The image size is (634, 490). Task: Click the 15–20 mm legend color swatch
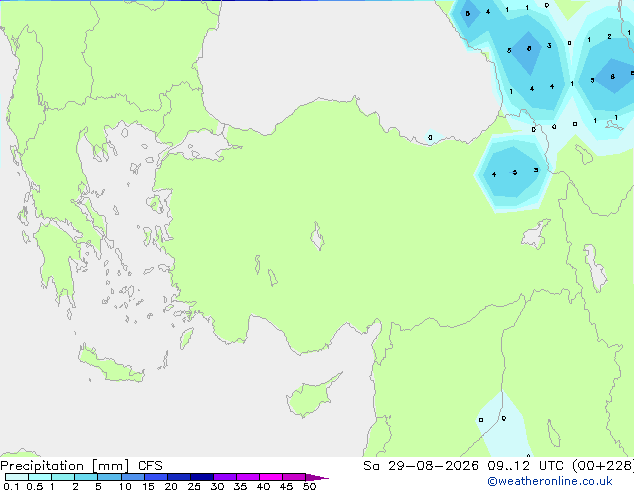[x=155, y=477]
